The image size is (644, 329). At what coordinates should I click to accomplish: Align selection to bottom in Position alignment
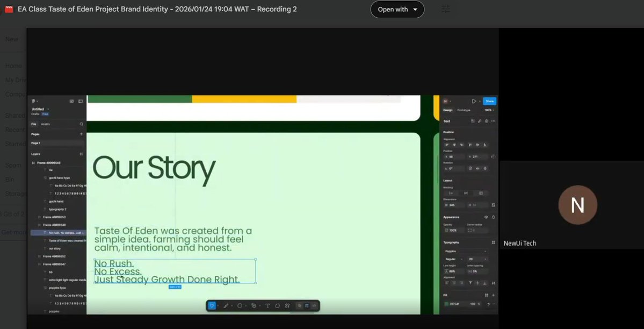pyautogui.click(x=485, y=145)
